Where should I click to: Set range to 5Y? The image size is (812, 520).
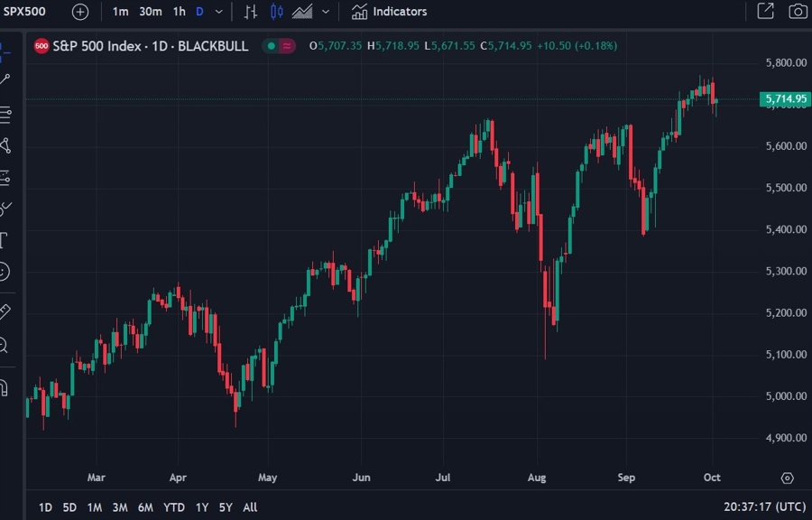coord(226,507)
